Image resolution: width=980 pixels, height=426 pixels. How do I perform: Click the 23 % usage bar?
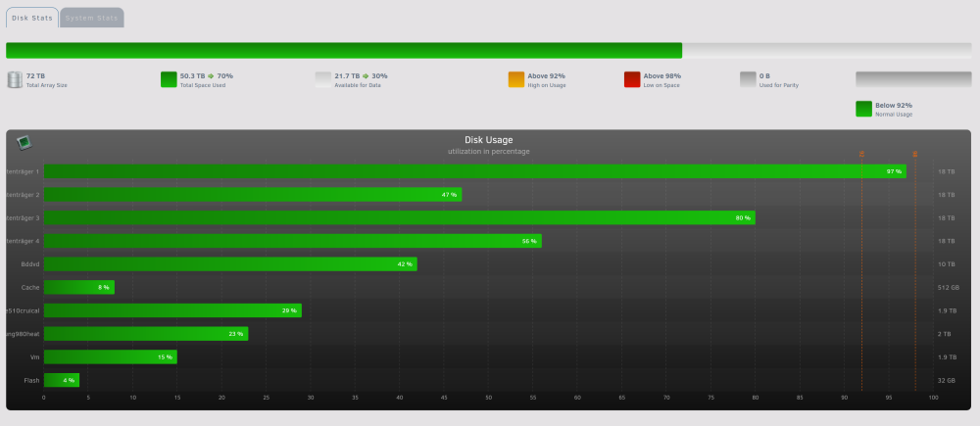pos(146,334)
